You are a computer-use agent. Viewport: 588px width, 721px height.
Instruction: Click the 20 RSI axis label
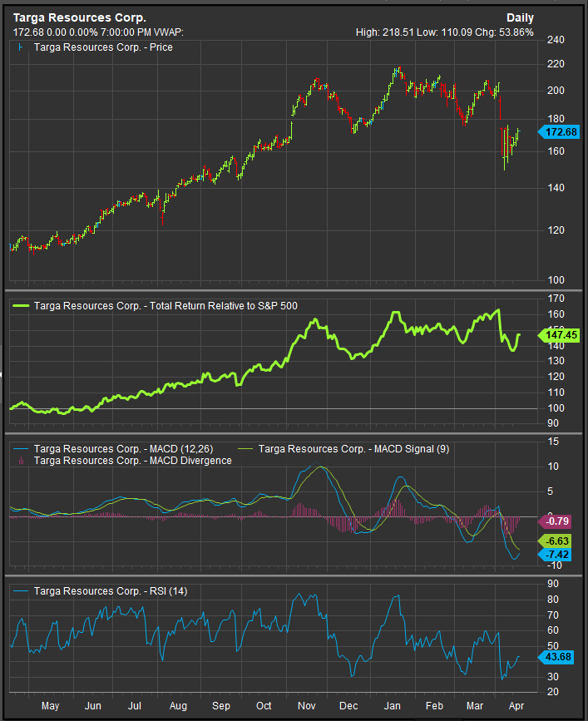click(553, 692)
